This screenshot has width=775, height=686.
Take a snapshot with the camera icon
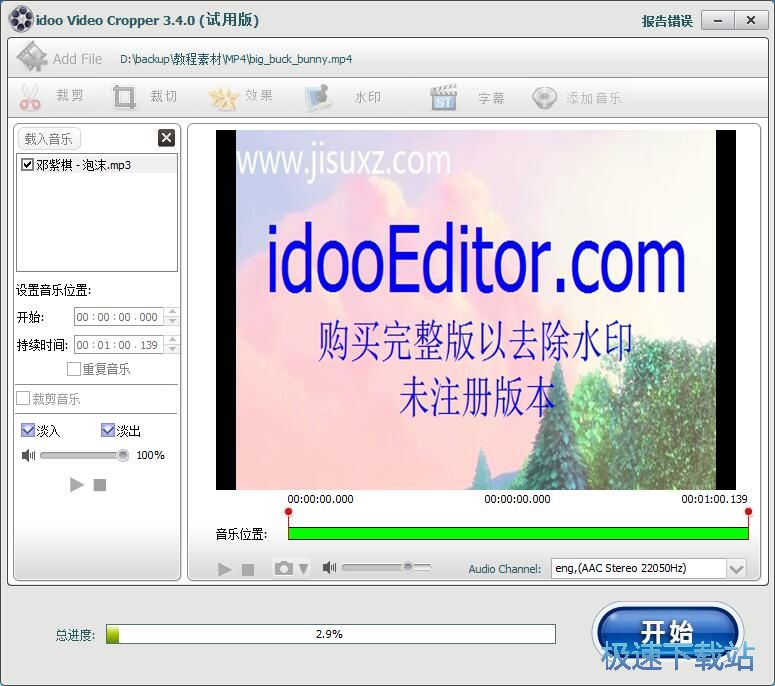coord(284,568)
